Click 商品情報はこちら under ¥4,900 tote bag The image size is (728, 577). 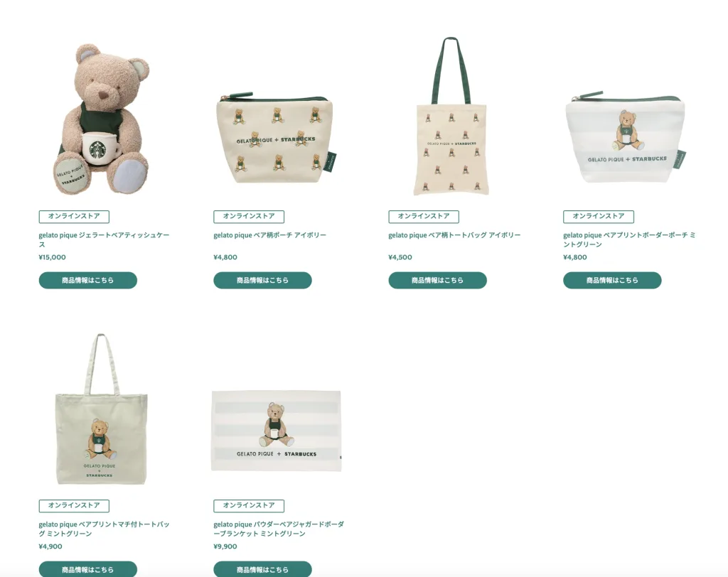[x=87, y=569]
